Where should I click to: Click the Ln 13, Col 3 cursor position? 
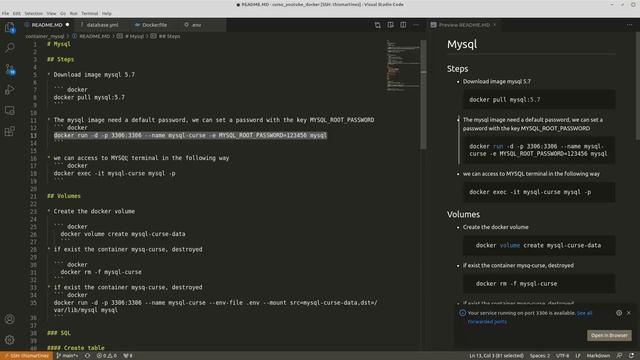tap(496, 356)
